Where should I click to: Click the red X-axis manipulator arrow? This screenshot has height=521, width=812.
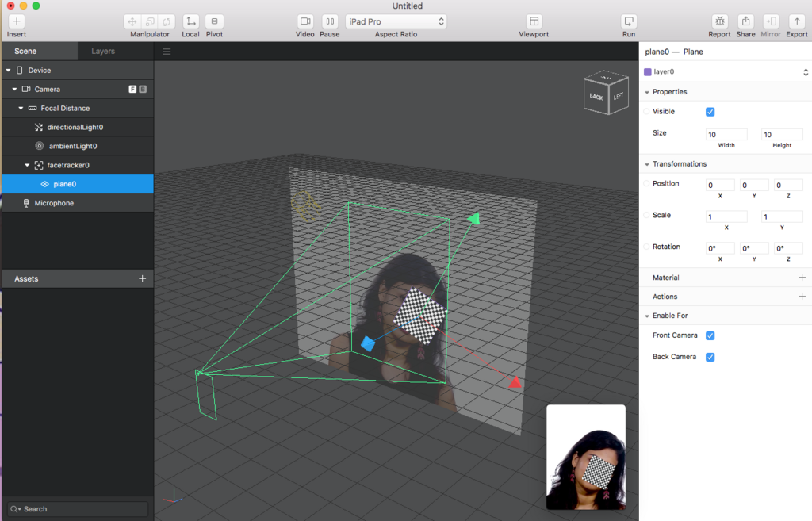coord(515,382)
